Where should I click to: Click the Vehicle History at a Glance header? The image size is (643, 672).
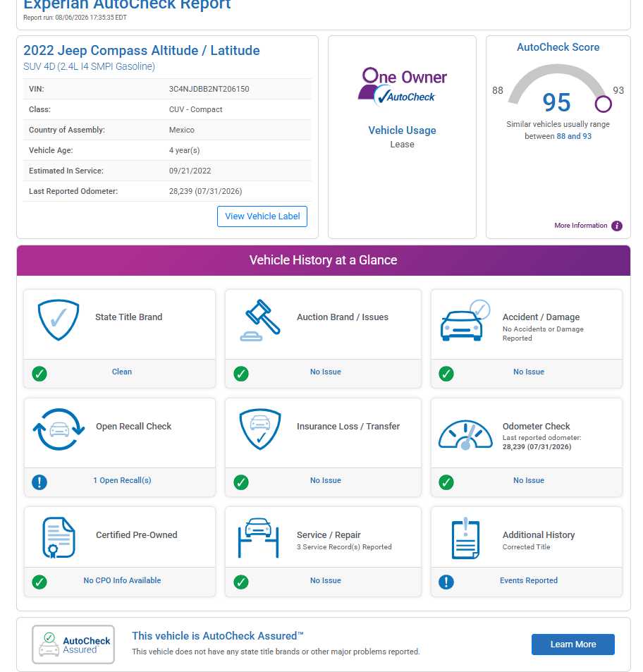pos(324,260)
